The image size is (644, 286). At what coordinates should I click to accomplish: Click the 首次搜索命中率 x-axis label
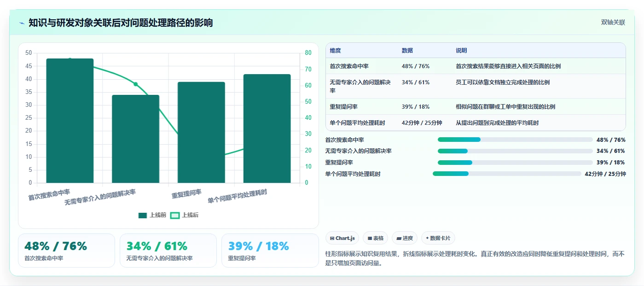(49, 195)
